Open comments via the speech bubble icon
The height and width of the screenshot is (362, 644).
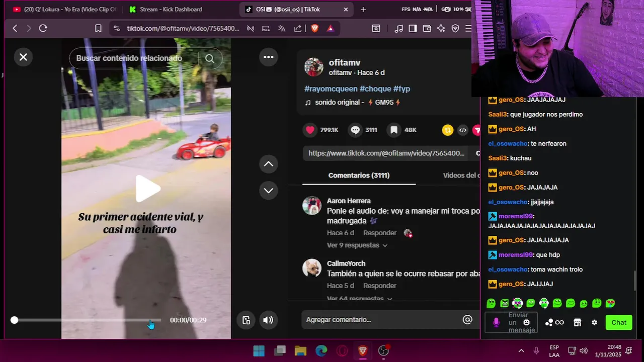point(355,130)
